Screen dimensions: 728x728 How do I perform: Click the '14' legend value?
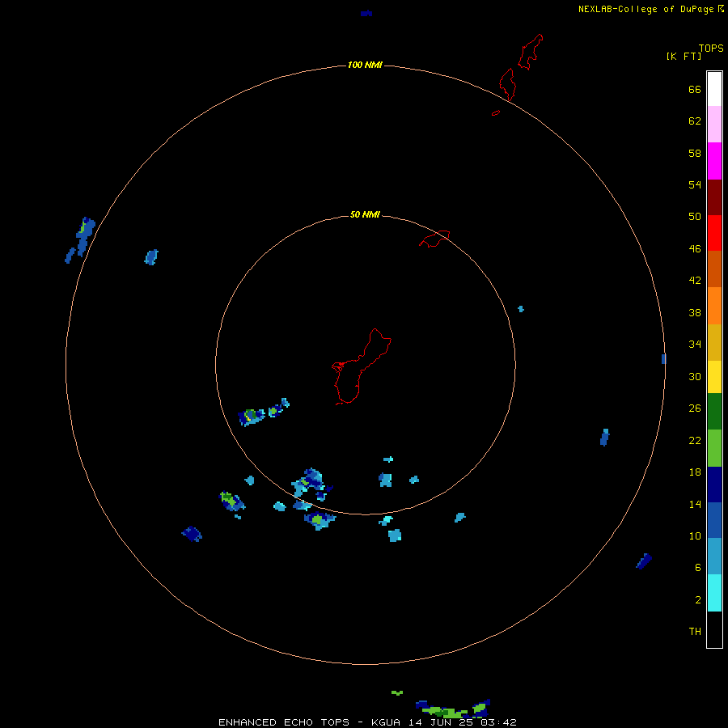click(695, 504)
